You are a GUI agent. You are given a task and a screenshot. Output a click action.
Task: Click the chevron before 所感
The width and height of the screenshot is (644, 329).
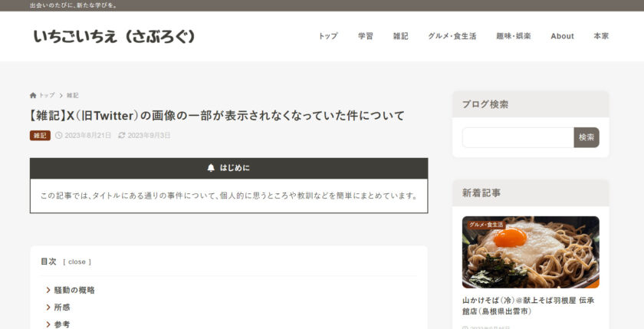point(48,308)
